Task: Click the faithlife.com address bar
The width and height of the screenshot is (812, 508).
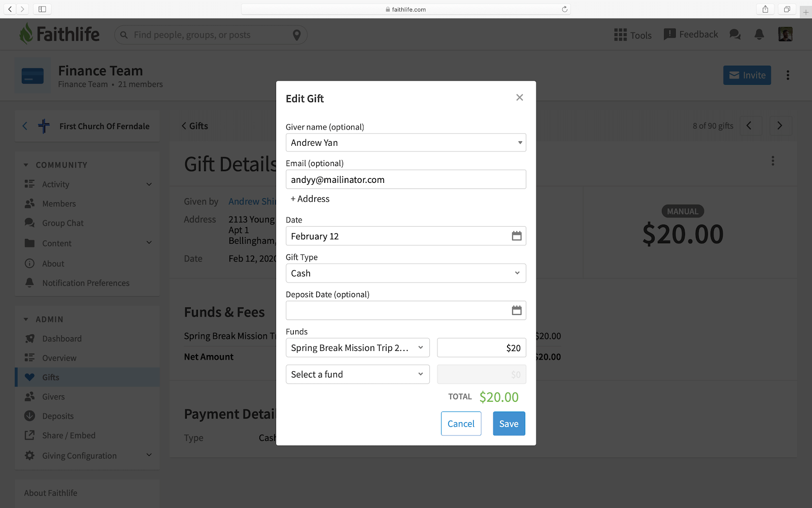Action: coord(405,9)
